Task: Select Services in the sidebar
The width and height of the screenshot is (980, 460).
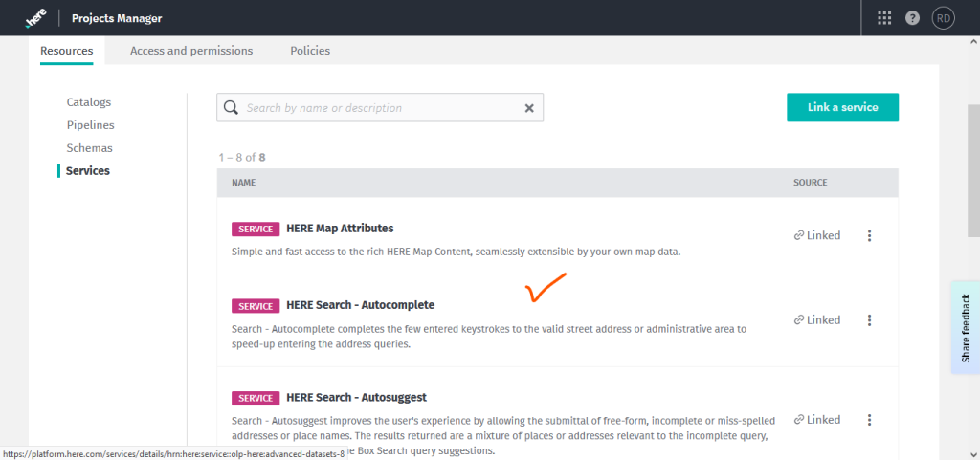Action: tap(87, 170)
